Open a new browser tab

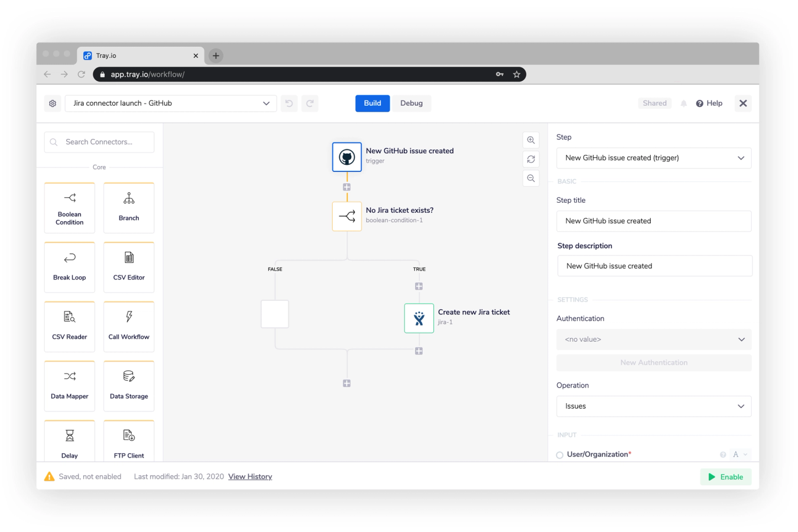216,56
